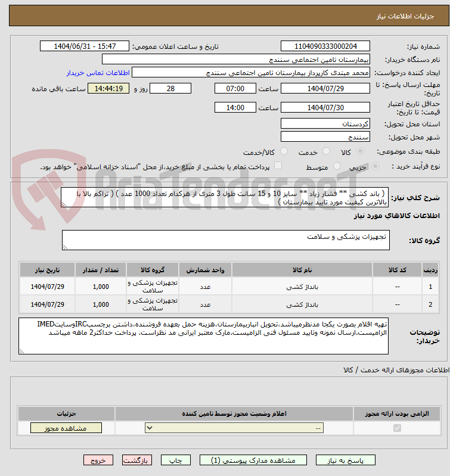The image size is (450, 476).
Task: Click the شماره نیاز number field
Action: tap(325, 46)
